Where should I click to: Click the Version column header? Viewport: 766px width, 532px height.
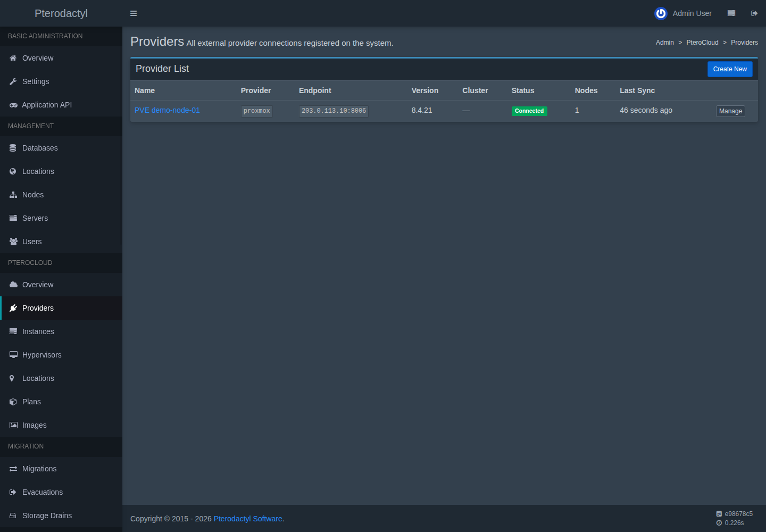tap(425, 90)
